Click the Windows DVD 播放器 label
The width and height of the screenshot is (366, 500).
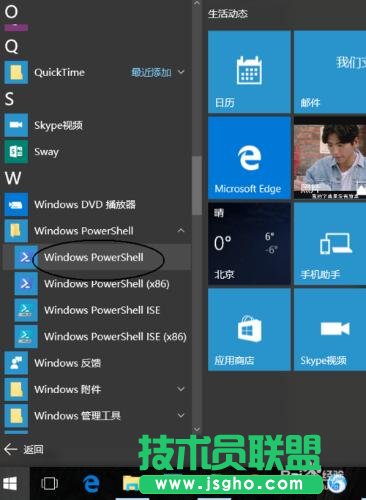tap(85, 204)
